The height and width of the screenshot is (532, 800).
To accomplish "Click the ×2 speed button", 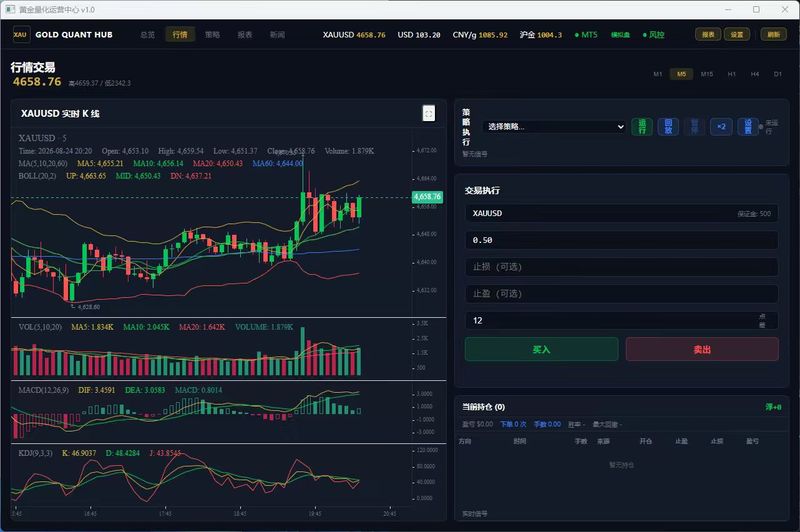I will (721, 126).
